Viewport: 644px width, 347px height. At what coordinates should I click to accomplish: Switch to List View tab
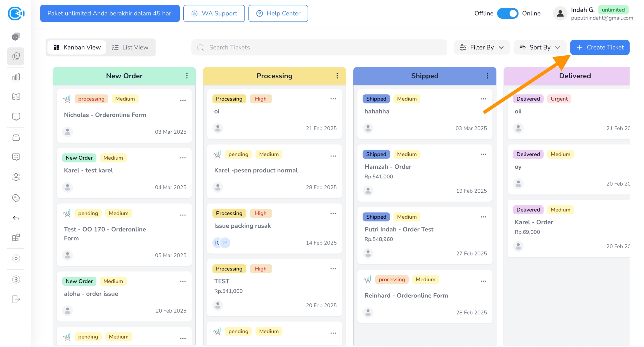[x=130, y=47]
